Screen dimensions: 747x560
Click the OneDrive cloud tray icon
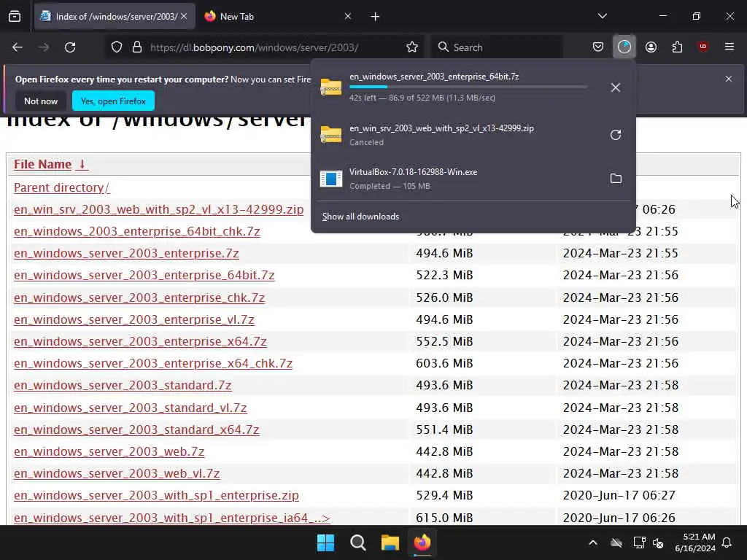pyautogui.click(x=616, y=542)
